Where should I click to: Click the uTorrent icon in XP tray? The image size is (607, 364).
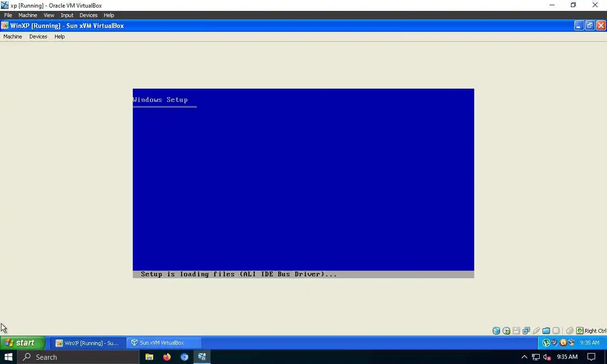coord(546,343)
